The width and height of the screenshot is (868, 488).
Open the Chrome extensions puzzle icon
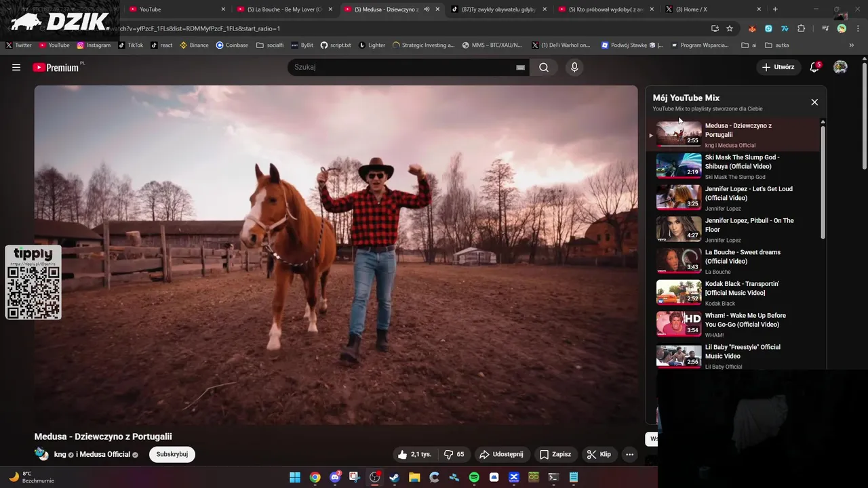click(802, 28)
